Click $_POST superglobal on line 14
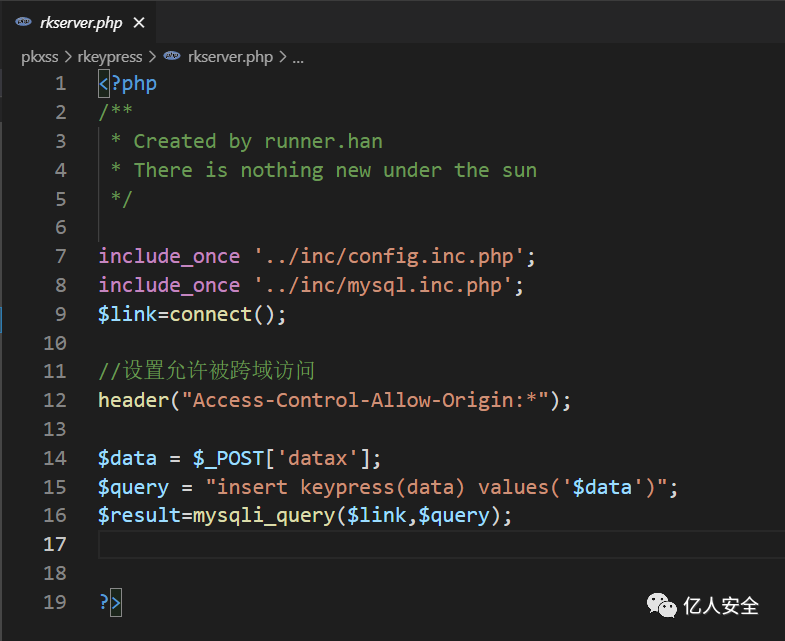785x641 pixels. pos(229,459)
